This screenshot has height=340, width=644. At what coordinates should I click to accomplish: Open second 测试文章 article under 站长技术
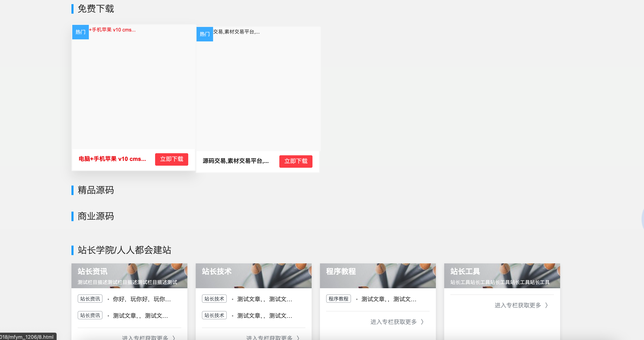(264, 316)
